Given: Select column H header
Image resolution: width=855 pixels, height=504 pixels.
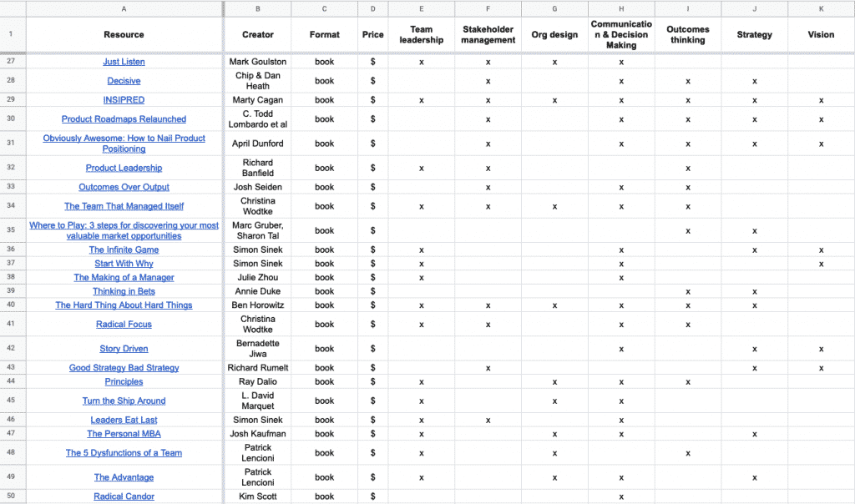Looking at the screenshot, I should pyautogui.click(x=621, y=8).
